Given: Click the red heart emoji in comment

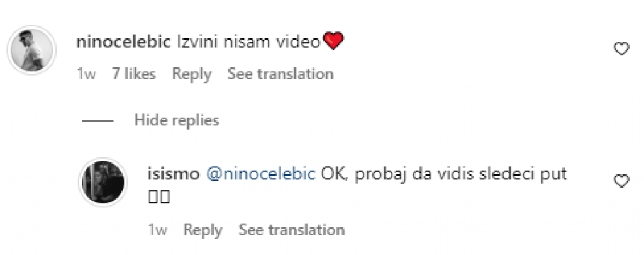Looking at the screenshot, I should tap(333, 42).
